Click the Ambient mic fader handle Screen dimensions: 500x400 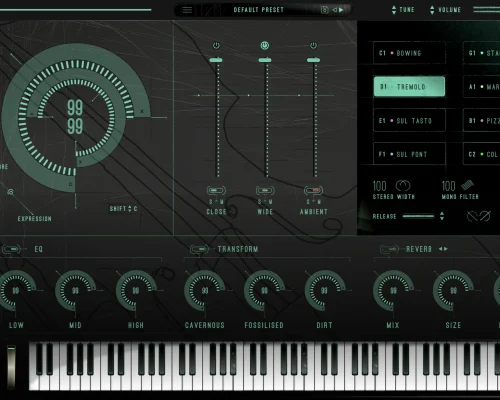pos(313,60)
